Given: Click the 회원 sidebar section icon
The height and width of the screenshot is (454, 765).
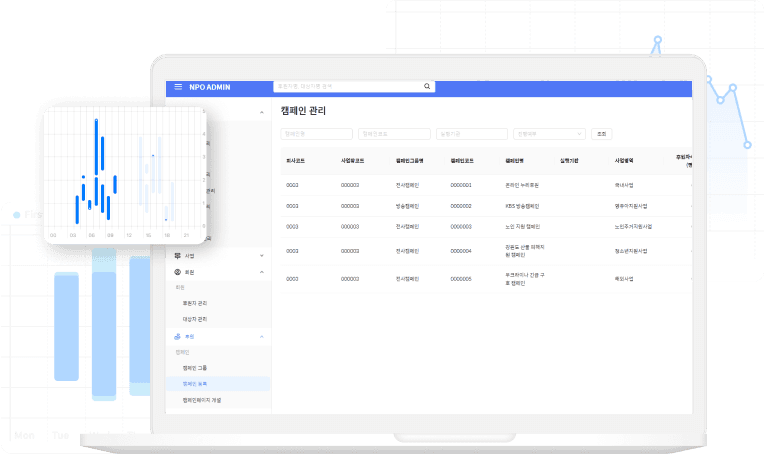Looking at the screenshot, I should (178, 272).
